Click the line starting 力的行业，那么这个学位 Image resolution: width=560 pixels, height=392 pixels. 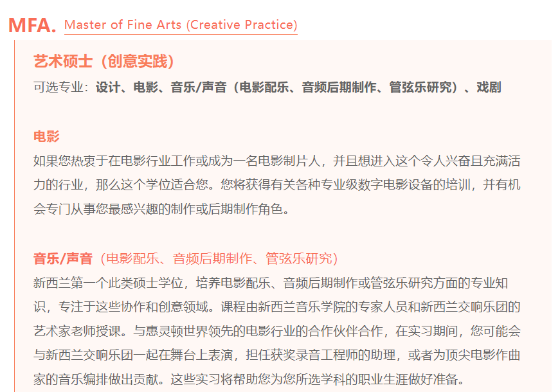coord(277,184)
